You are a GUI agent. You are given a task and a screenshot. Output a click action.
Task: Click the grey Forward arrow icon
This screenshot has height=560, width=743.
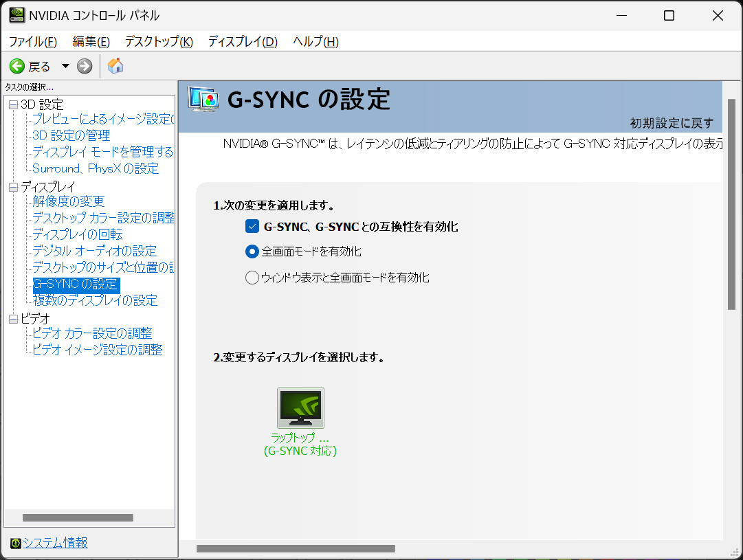pyautogui.click(x=85, y=67)
